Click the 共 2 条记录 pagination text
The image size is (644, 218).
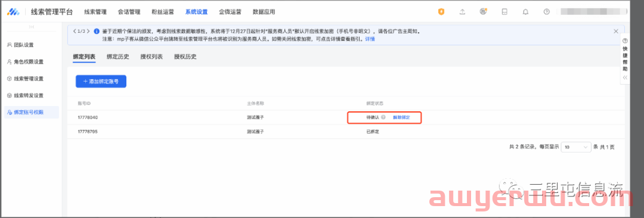522,147
